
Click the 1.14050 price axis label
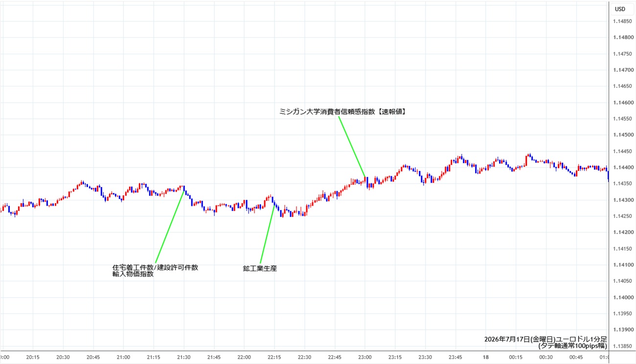pyautogui.click(x=622, y=281)
